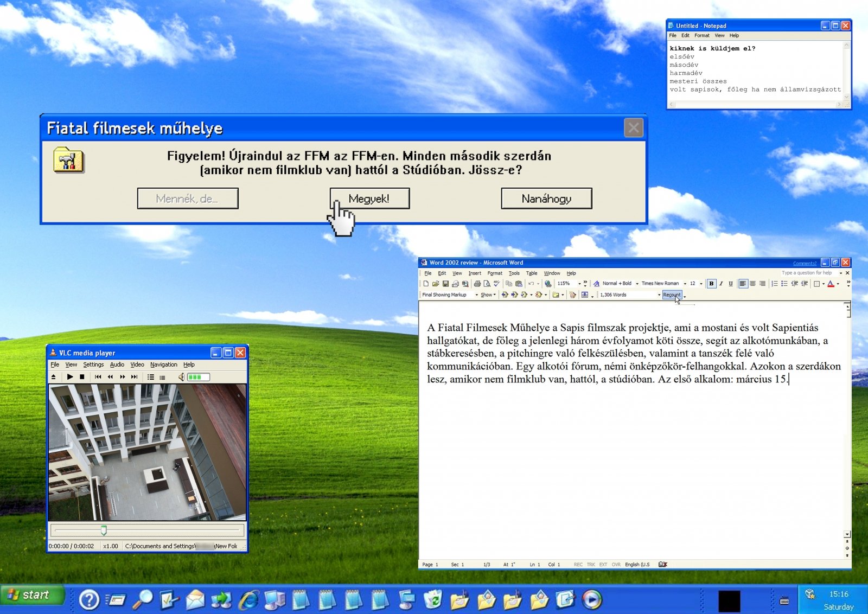Screen dimensions: 868x614
Task: Expand the Show dropdown in Reviewing toolbar
Action: [x=488, y=295]
